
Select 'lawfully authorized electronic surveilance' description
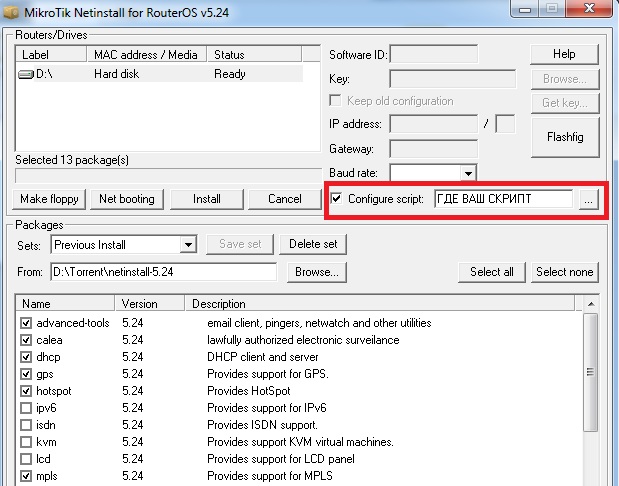[x=303, y=340]
